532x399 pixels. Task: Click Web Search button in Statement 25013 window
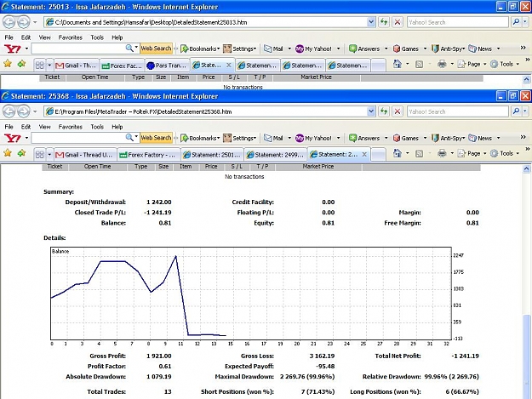pyautogui.click(x=156, y=48)
